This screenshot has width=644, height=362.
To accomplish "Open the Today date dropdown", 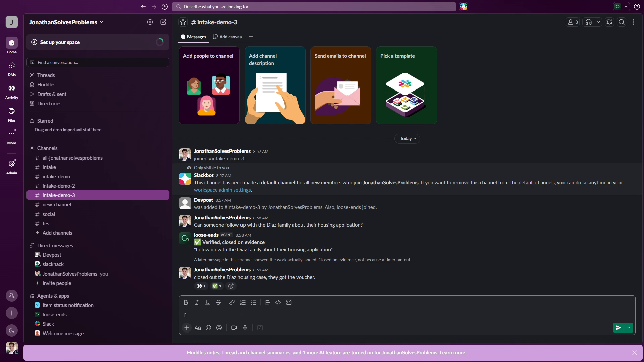I will [x=408, y=138].
